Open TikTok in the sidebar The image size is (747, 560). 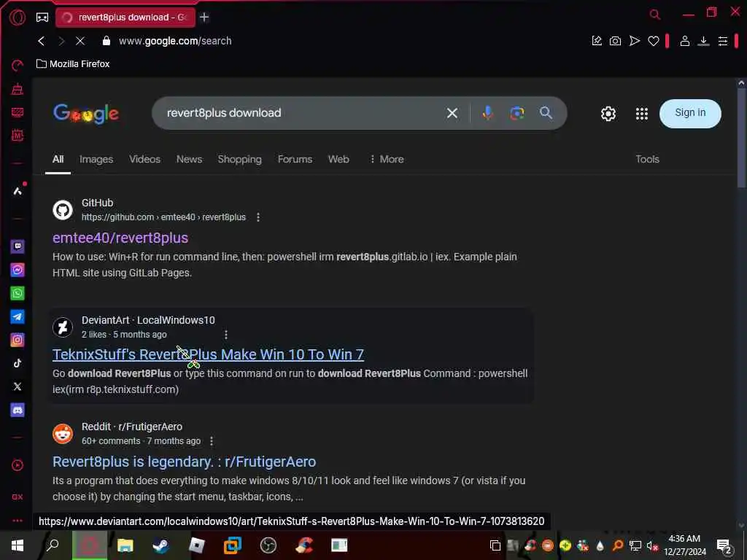(18, 363)
